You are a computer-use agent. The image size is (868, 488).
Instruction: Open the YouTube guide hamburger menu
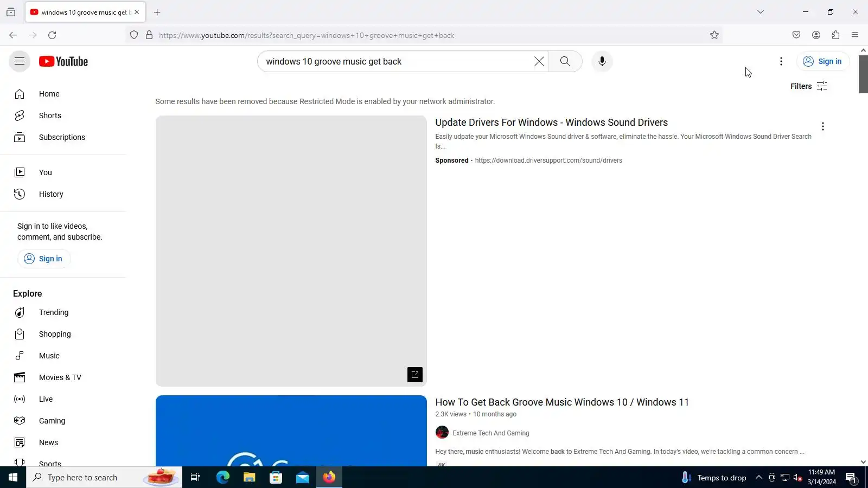click(20, 61)
